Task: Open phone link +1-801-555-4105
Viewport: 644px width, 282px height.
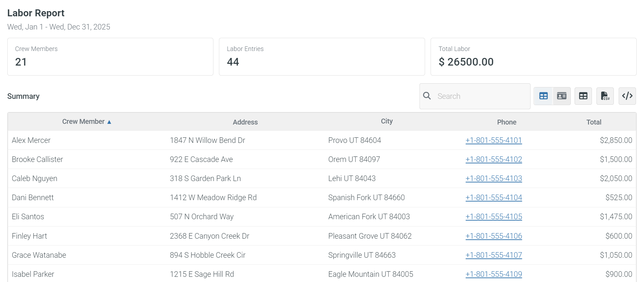Action: click(x=494, y=216)
